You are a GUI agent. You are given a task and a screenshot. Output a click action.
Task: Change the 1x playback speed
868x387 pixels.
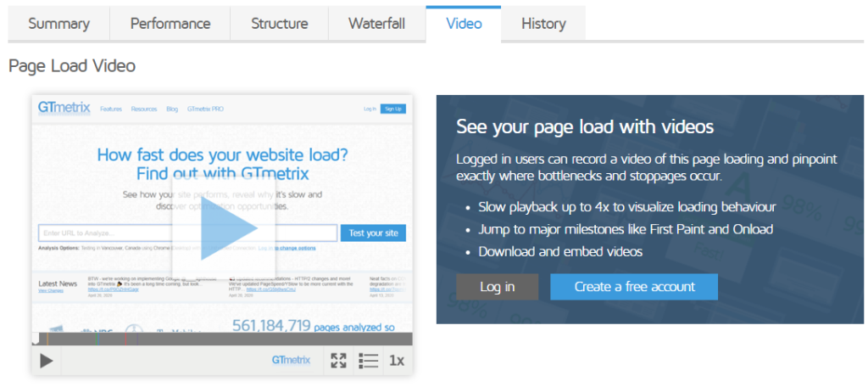click(x=397, y=361)
